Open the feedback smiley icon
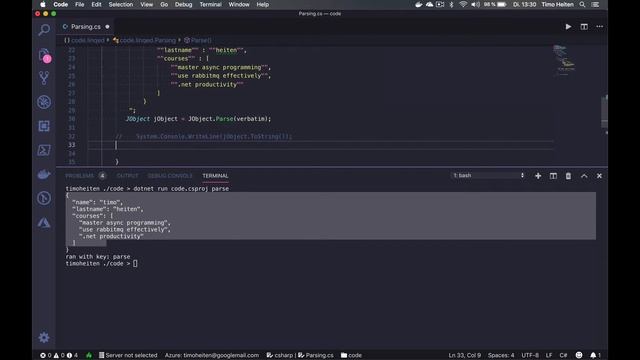 coord(579,355)
